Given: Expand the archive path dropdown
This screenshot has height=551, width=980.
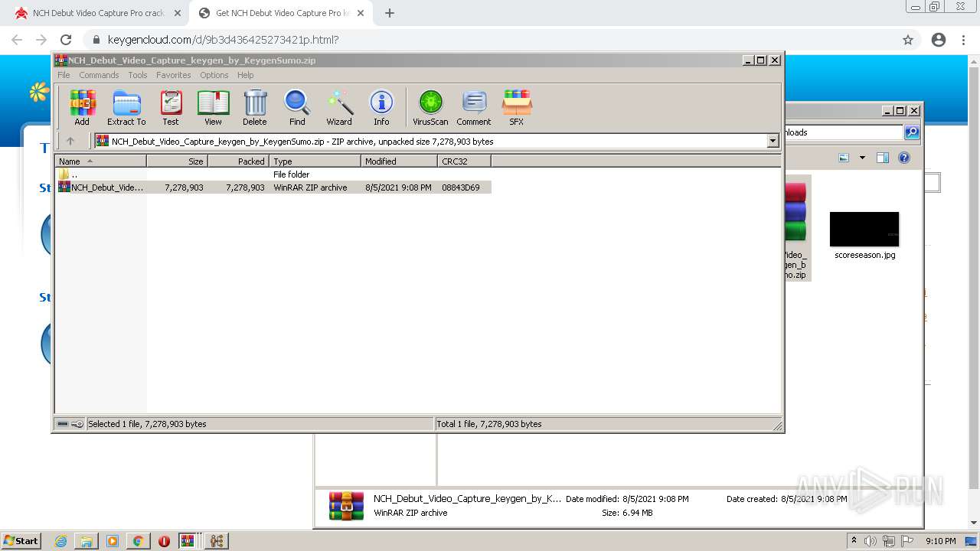Looking at the screenshot, I should (x=773, y=141).
